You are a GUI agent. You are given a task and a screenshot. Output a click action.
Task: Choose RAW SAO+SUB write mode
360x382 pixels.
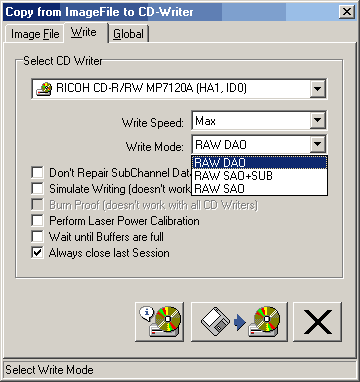[259, 175]
